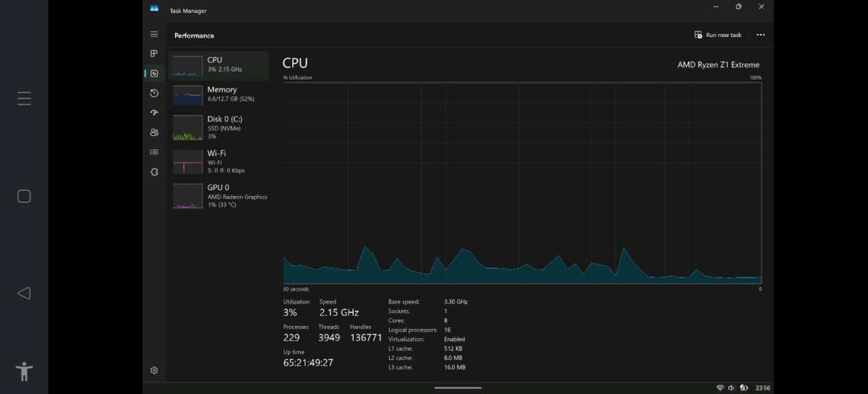Open the App history page icon
Image resolution: width=868 pixels, height=394 pixels.
[154, 93]
